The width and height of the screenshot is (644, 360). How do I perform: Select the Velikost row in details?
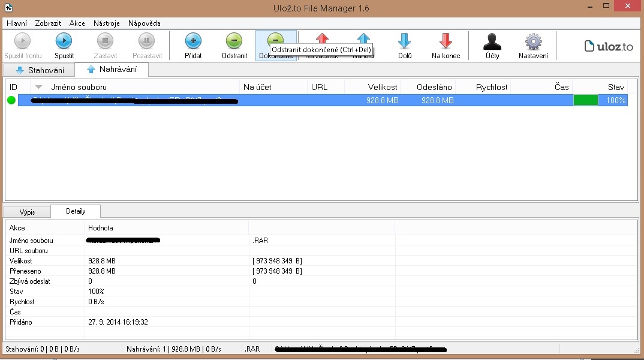(x=20, y=261)
